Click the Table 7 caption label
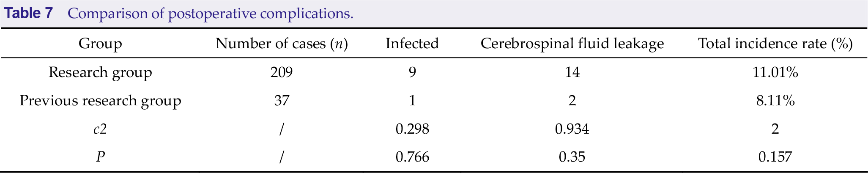Image resolution: width=868 pixels, height=173 pixels. click(28, 14)
